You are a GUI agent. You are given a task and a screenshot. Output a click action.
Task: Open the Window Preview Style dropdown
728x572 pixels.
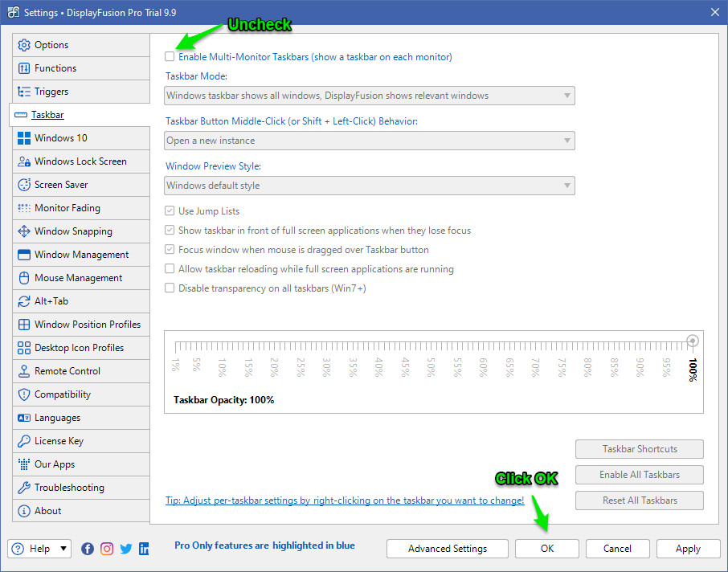[x=370, y=186]
